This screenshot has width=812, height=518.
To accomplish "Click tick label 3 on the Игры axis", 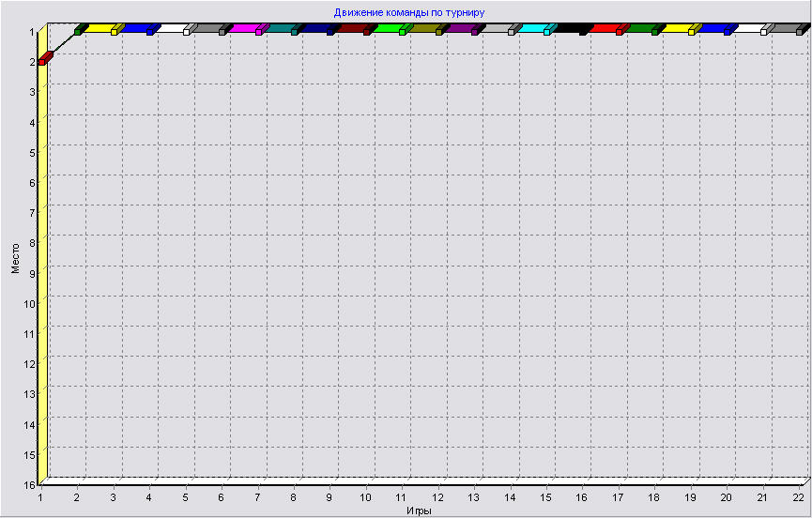I will (113, 497).
